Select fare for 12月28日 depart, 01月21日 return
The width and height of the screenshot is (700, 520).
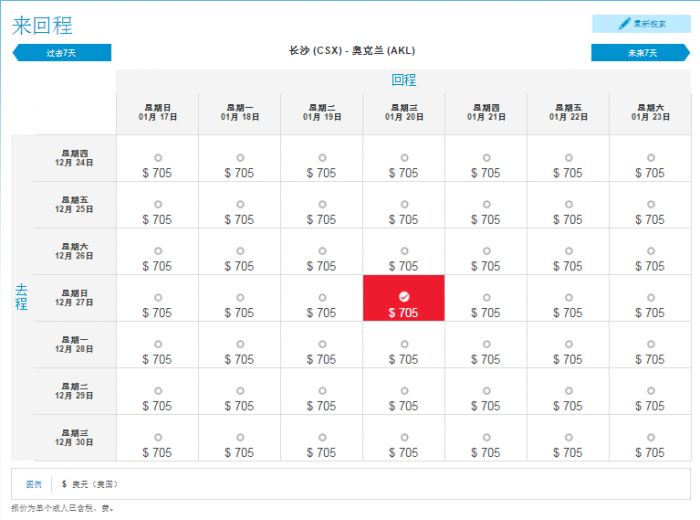pyautogui.click(x=486, y=345)
